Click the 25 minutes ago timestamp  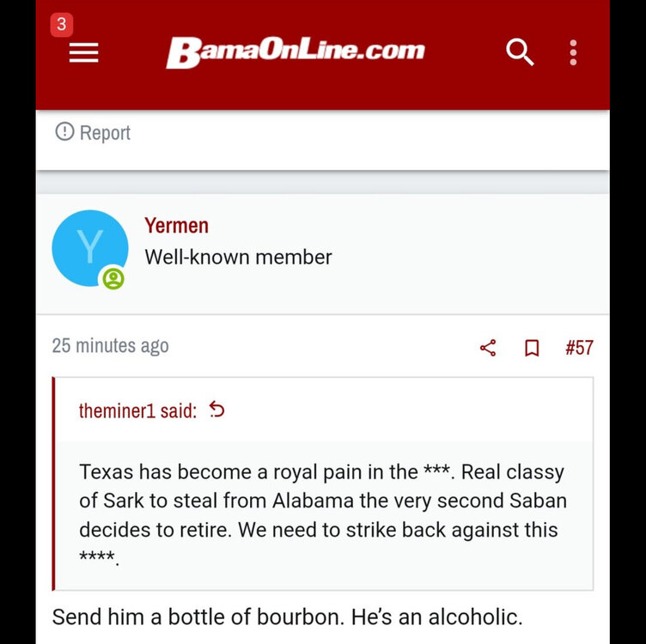[110, 346]
